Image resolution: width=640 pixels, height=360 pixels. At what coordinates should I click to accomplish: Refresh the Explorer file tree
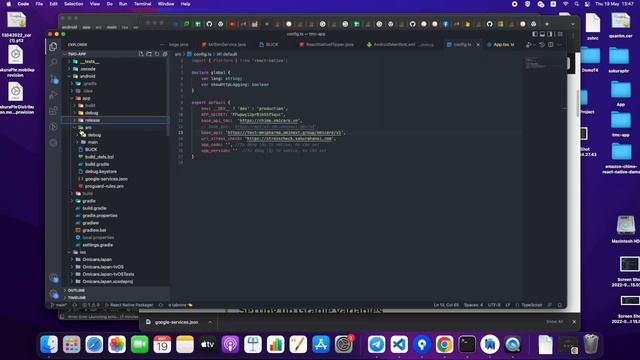pyautogui.click(x=157, y=54)
